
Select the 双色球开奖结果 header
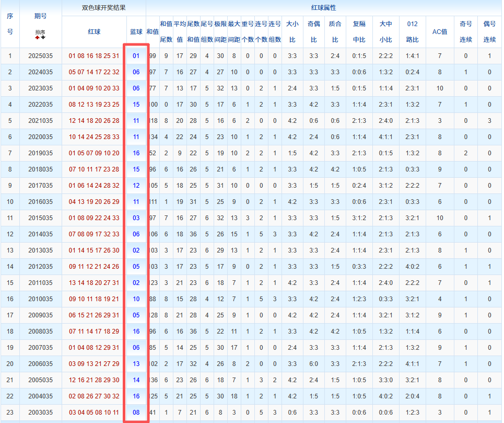[103, 8]
